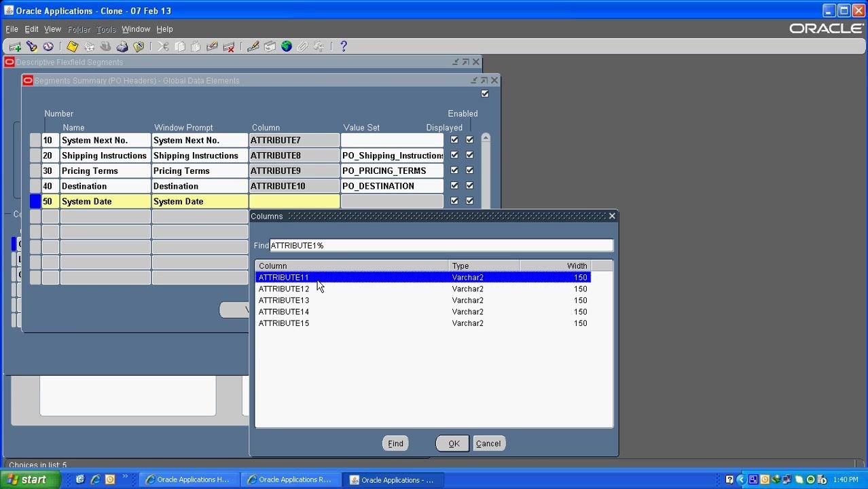The height and width of the screenshot is (489, 868).
Task: Click Cancel in the Columns dialog
Action: coord(488,443)
